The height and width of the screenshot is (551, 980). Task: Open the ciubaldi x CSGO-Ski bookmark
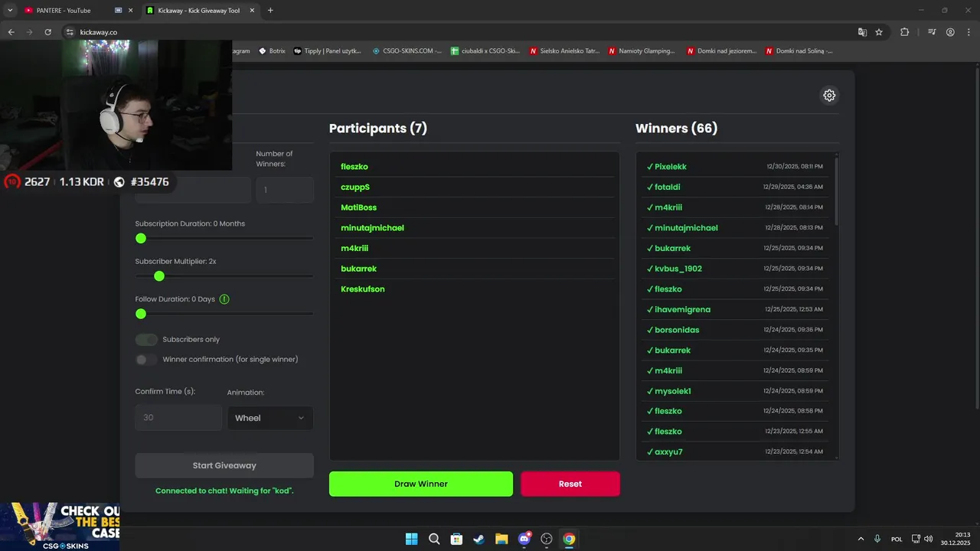pyautogui.click(x=485, y=51)
